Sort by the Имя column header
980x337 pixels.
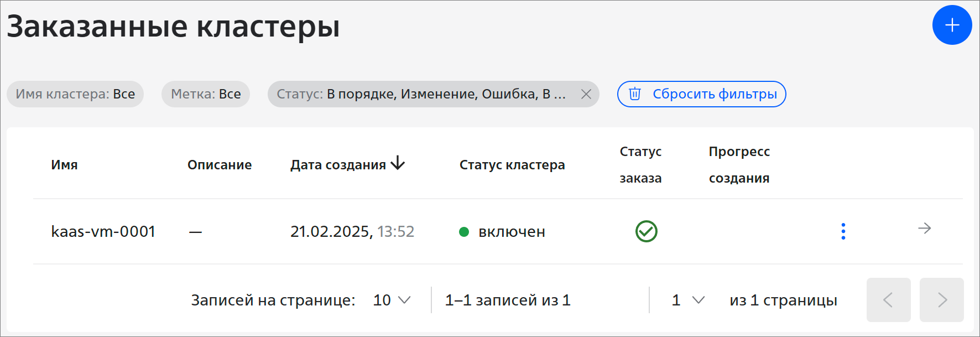(64, 165)
